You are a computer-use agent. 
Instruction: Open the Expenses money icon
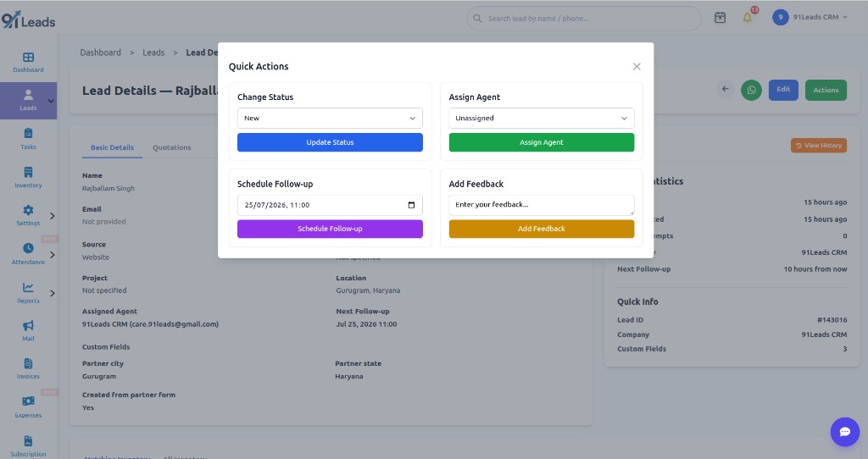point(28,401)
